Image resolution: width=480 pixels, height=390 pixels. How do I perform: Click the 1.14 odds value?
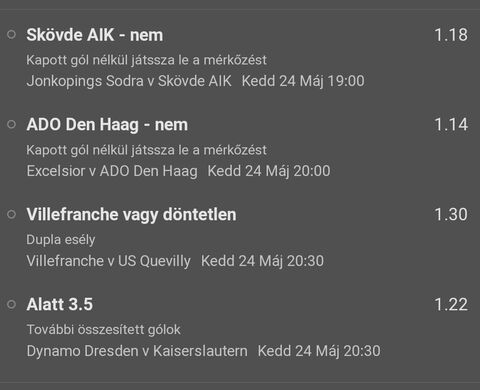point(451,125)
